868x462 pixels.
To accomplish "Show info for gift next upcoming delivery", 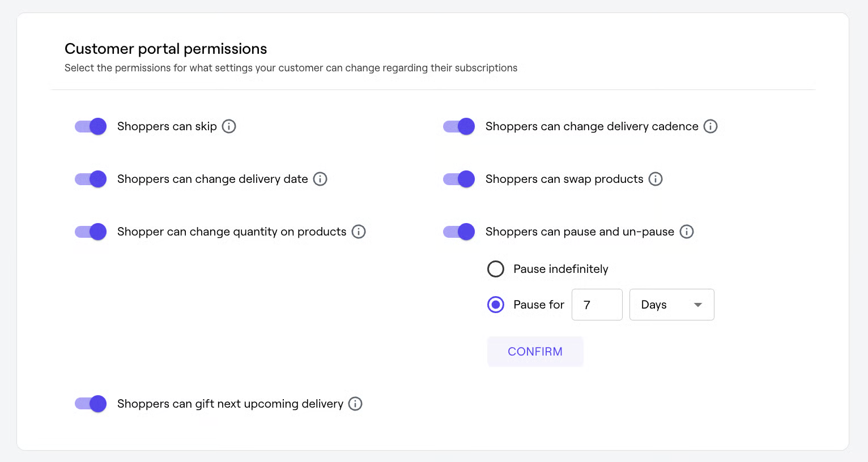I will pos(355,404).
